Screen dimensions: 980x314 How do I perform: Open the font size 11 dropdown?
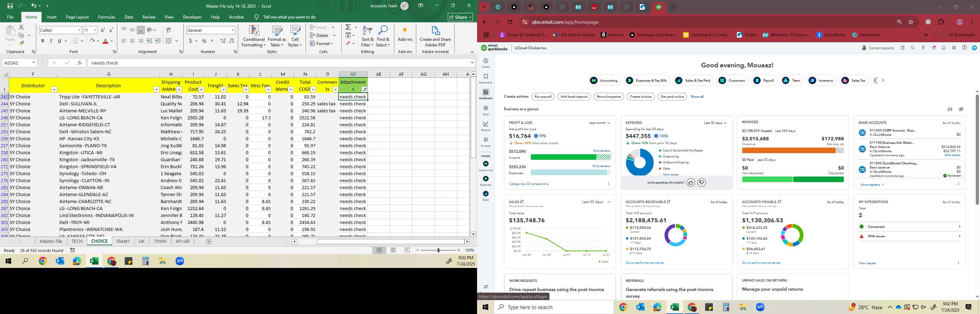tap(95, 30)
